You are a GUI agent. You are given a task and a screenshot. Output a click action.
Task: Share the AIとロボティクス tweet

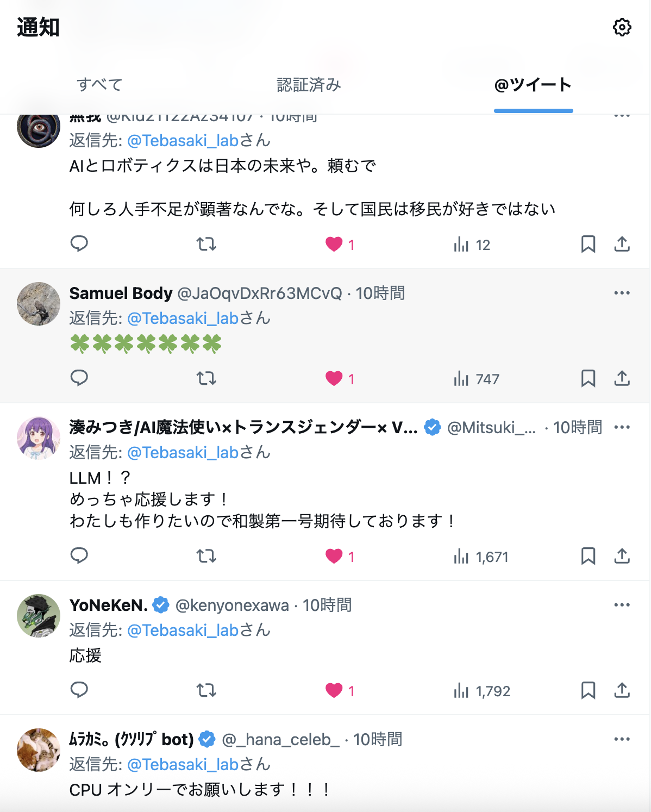(x=622, y=244)
